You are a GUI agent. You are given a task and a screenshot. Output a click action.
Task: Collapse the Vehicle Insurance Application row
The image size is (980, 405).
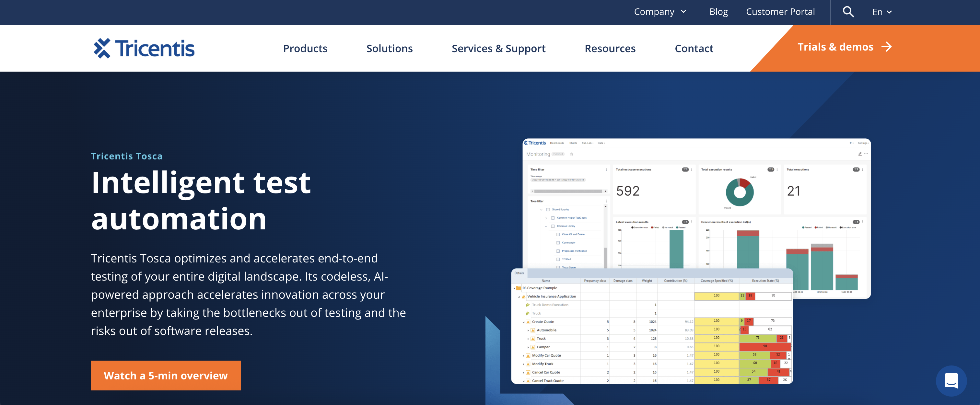[519, 296]
